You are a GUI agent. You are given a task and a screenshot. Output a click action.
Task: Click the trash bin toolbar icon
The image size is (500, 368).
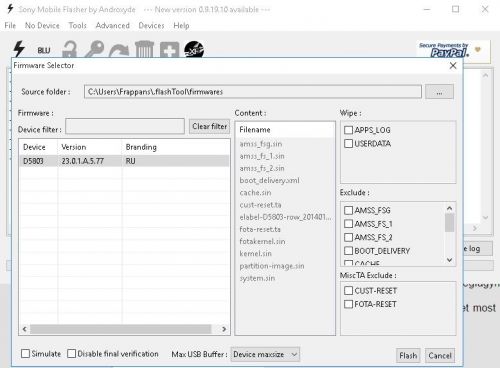click(x=144, y=49)
